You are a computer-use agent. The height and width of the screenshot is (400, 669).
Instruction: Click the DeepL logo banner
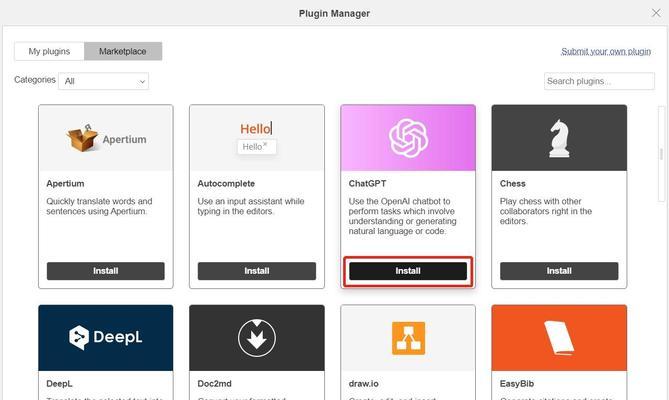click(106, 338)
